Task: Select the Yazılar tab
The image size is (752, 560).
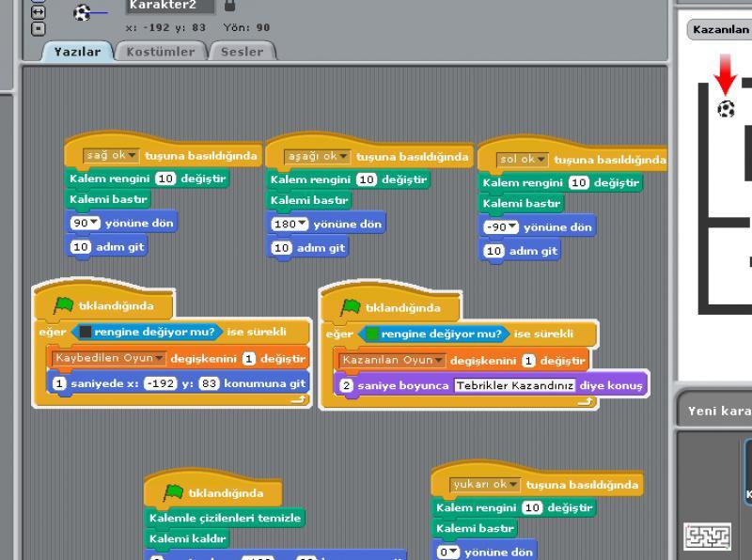Action: (x=77, y=51)
